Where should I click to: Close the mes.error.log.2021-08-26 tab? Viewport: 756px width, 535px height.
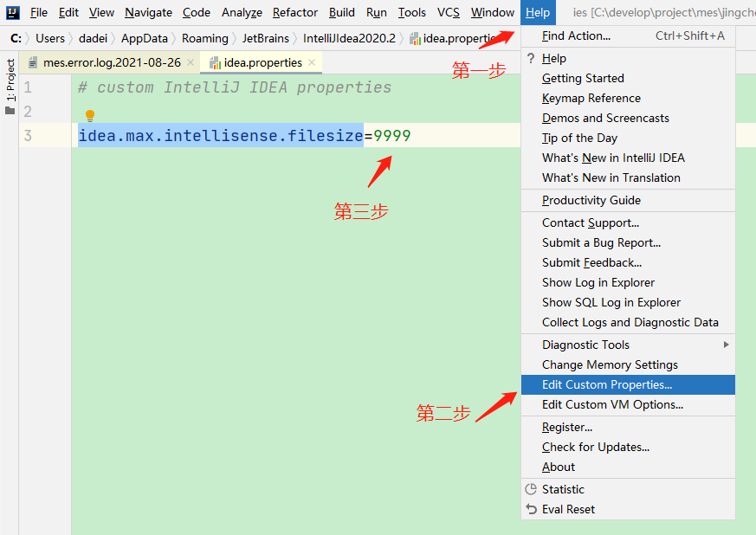(x=191, y=62)
